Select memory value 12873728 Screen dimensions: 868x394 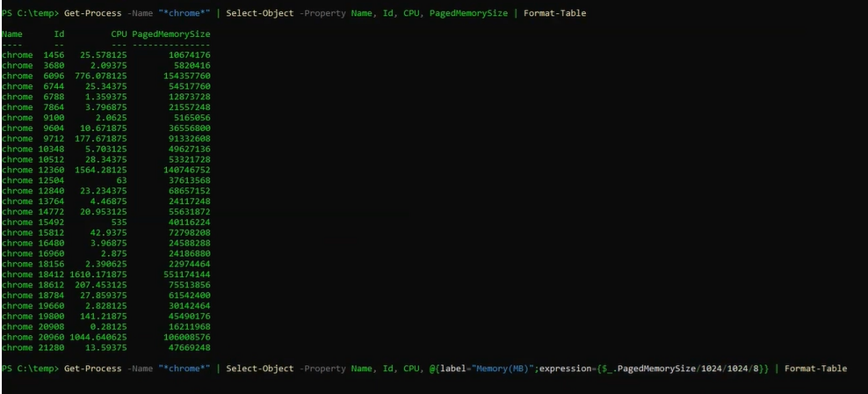point(189,97)
